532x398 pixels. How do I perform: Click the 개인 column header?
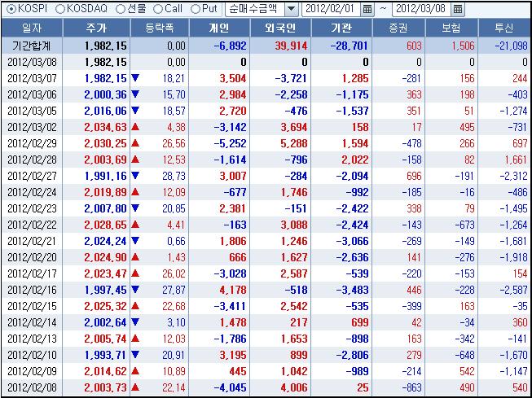[219, 28]
